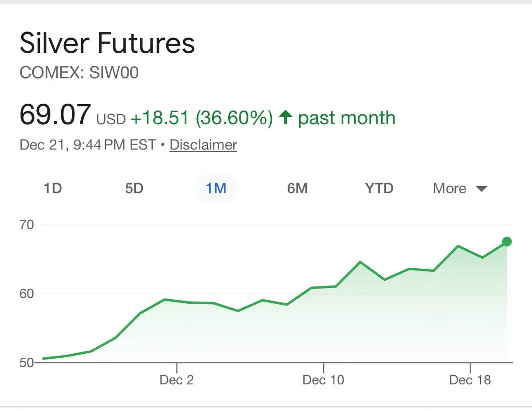This screenshot has width=532, height=411.
Task: Click the Dec 2 axis label
Action: click(x=176, y=380)
